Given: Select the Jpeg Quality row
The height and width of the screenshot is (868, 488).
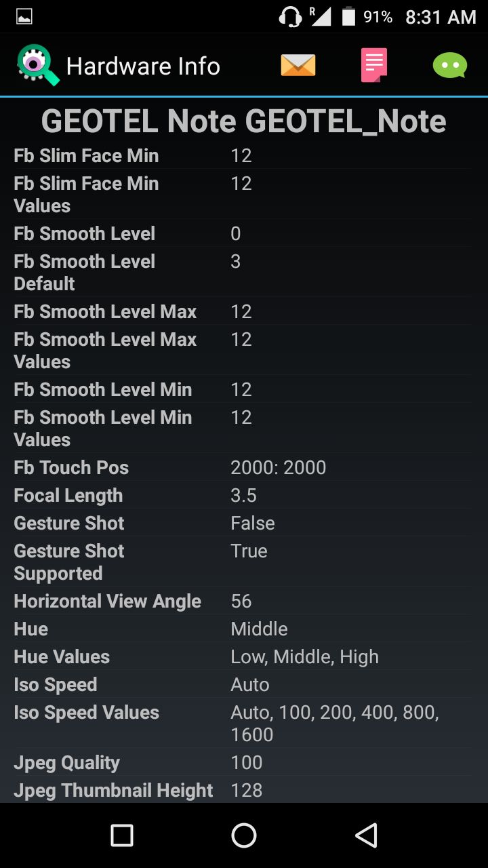Looking at the screenshot, I should click(x=243, y=762).
